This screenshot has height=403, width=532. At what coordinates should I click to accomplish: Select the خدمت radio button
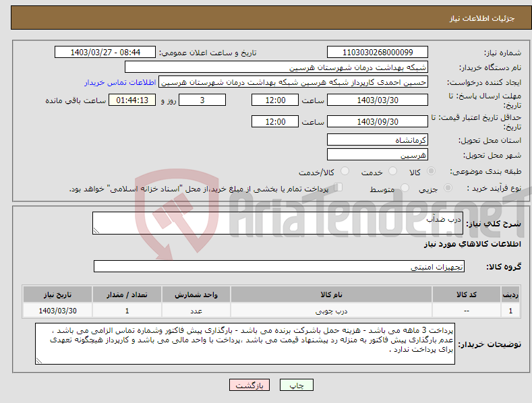pyautogui.click(x=392, y=171)
